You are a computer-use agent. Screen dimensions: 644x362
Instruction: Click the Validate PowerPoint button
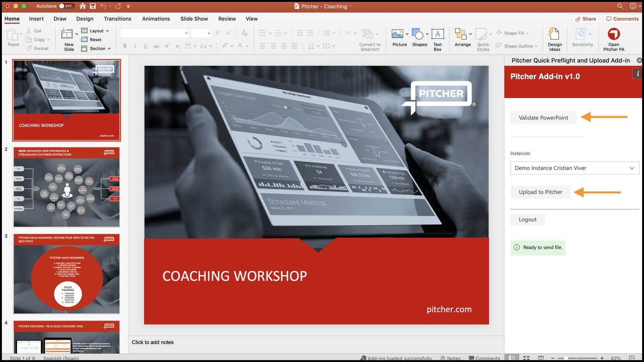(x=543, y=118)
